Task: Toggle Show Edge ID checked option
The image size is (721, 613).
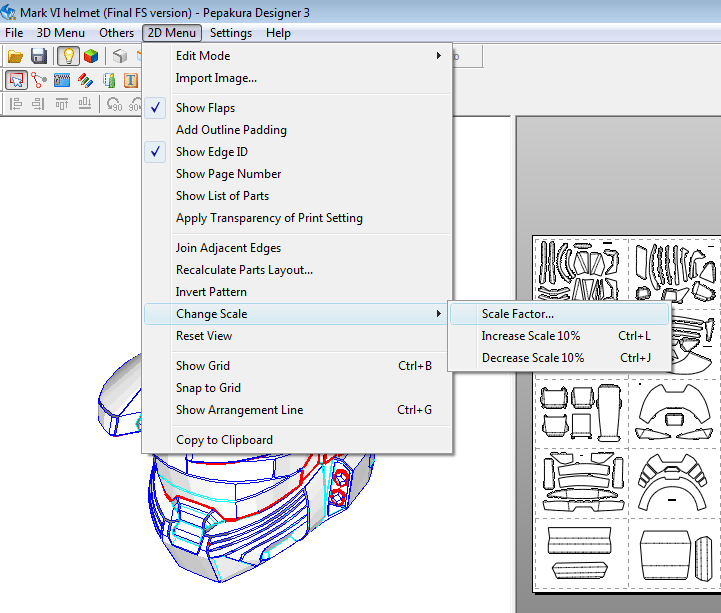Action: (298, 152)
